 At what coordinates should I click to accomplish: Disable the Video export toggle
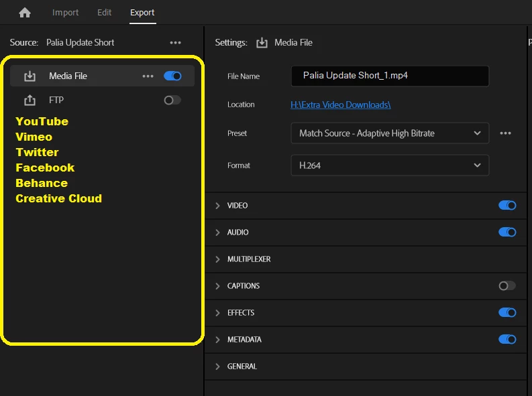507,205
